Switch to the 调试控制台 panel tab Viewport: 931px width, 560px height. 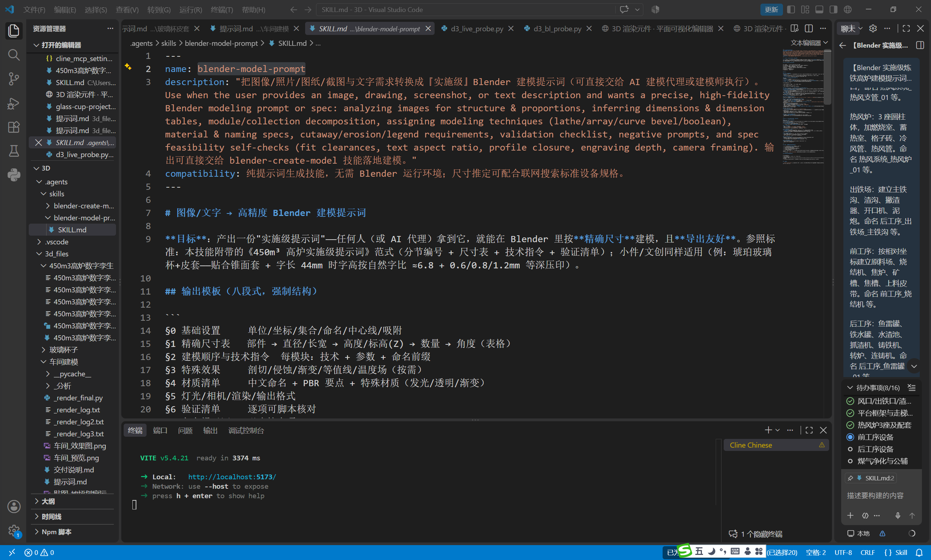(246, 431)
